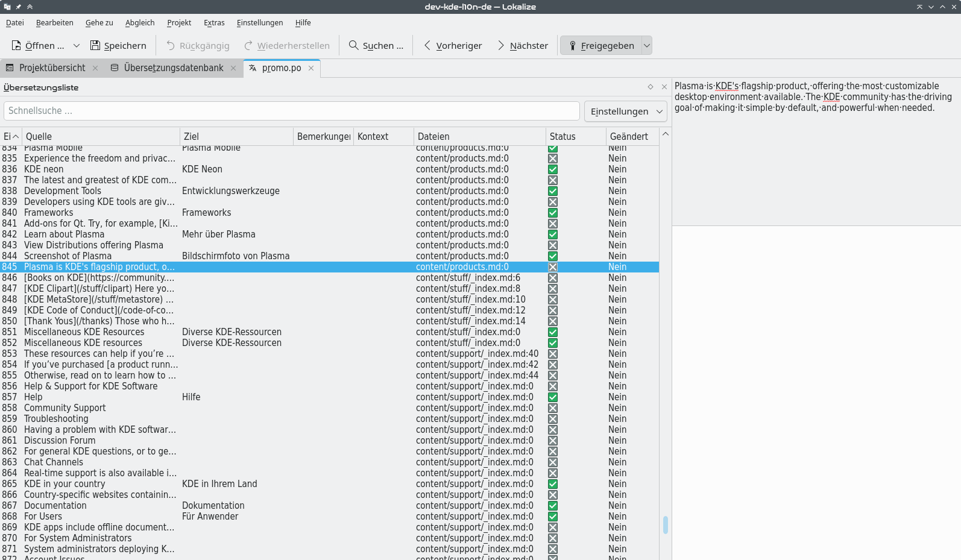Sort by the Status column header

point(576,137)
